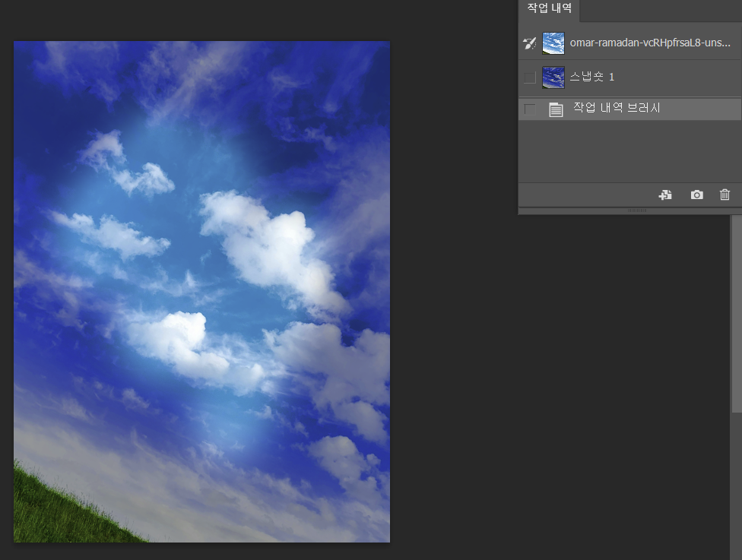Screen dimensions: 742x560
Task: Select the 스냅숏 1 label
Action: click(x=592, y=78)
